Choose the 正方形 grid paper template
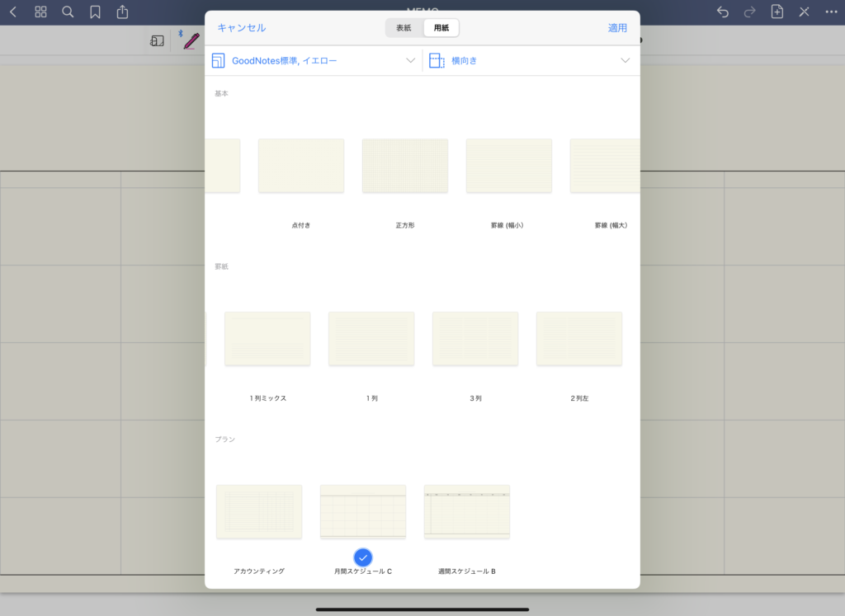Viewport: 845px width, 616px height. click(x=405, y=166)
